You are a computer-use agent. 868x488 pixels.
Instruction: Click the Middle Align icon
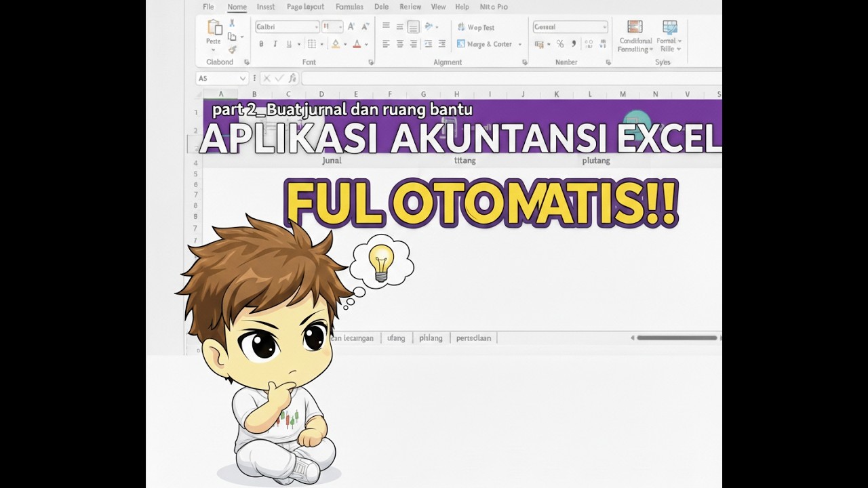click(x=399, y=26)
